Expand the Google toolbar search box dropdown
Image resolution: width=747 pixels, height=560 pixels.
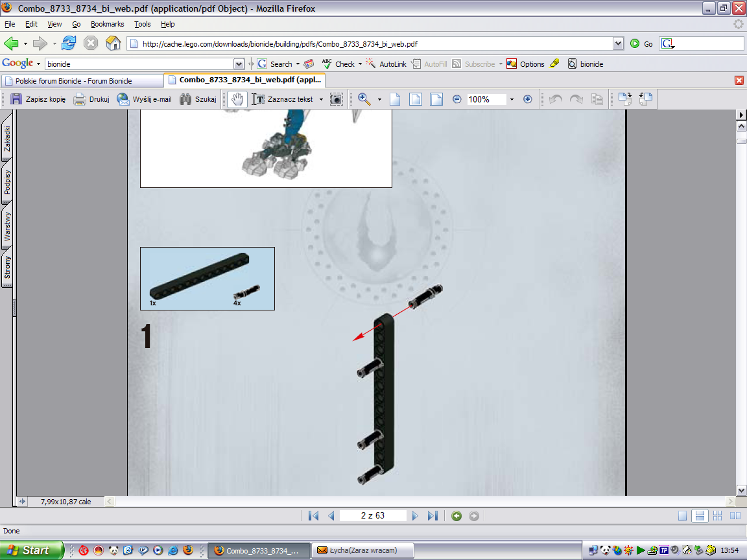coord(239,64)
